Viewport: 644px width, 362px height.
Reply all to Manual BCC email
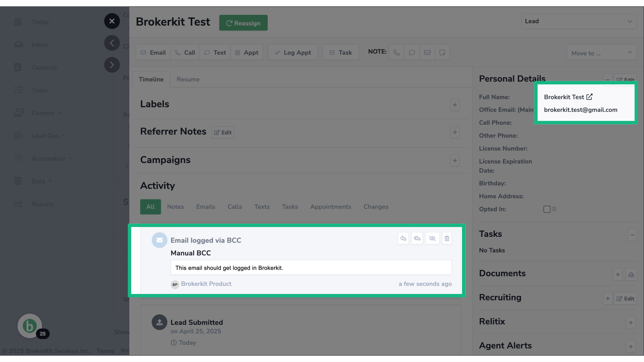(417, 238)
